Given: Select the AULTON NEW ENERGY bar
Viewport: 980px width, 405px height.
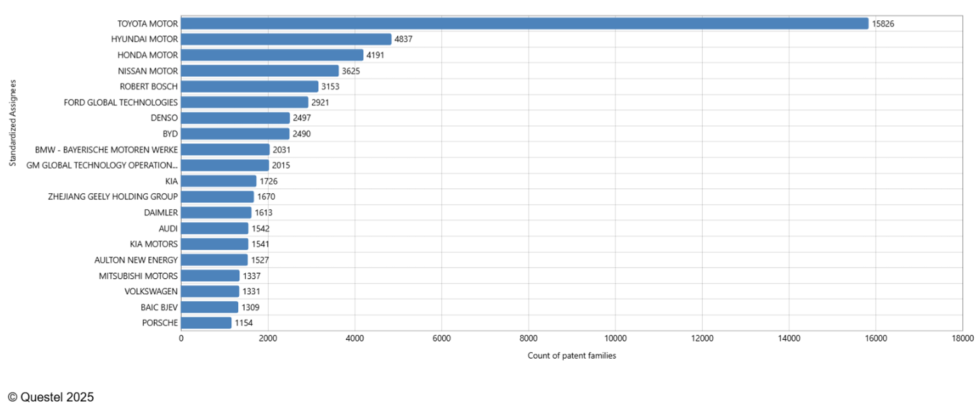Looking at the screenshot, I should [x=214, y=260].
